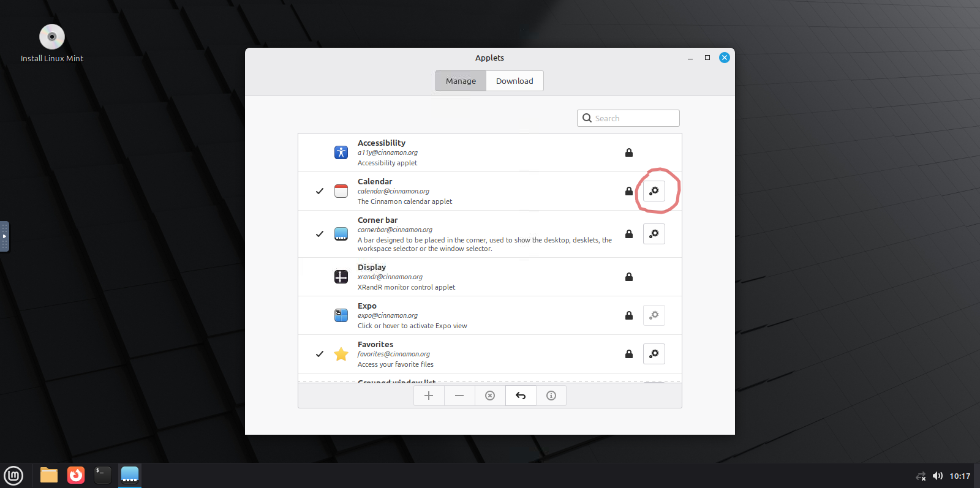
Task: Focus the Search input field
Action: tap(628, 118)
